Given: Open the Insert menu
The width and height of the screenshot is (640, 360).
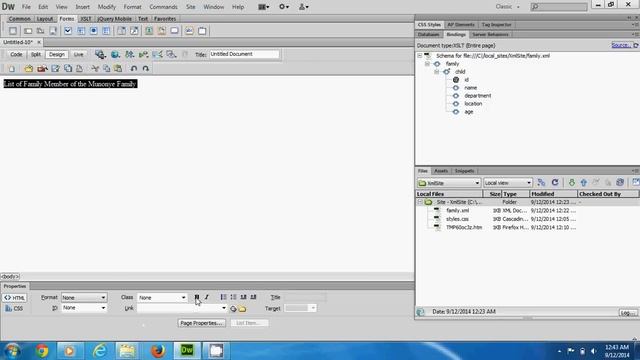Looking at the screenshot, I should click(82, 7).
